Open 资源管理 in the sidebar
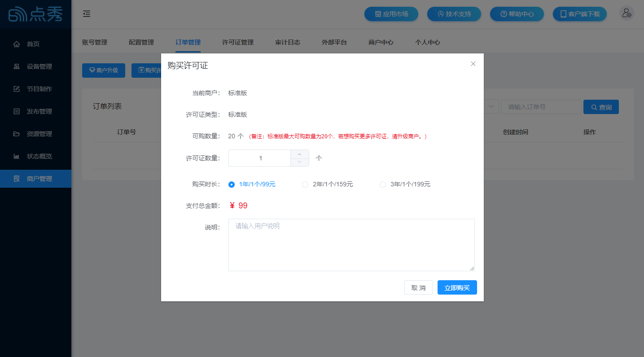 tap(35, 134)
